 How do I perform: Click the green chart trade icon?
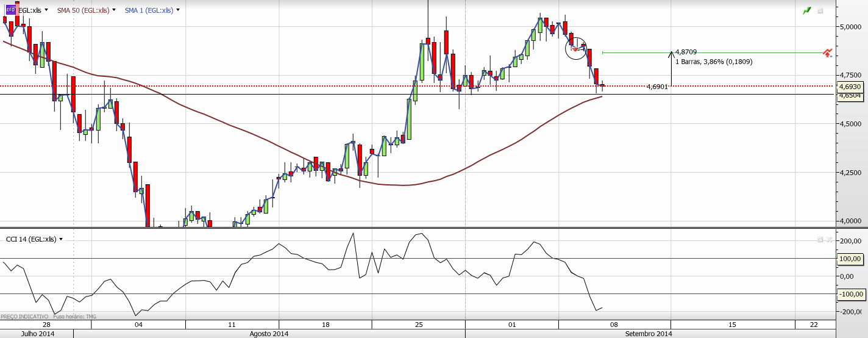[807, 10]
